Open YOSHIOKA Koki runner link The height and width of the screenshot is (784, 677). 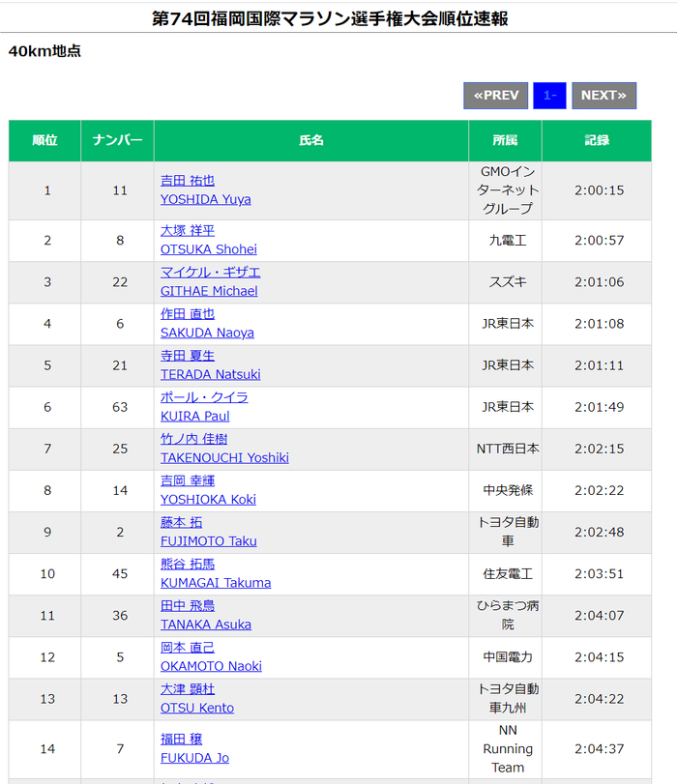tap(208, 499)
